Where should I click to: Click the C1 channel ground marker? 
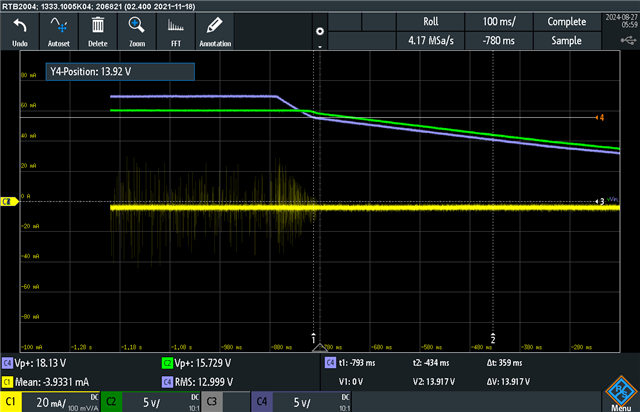9,201
